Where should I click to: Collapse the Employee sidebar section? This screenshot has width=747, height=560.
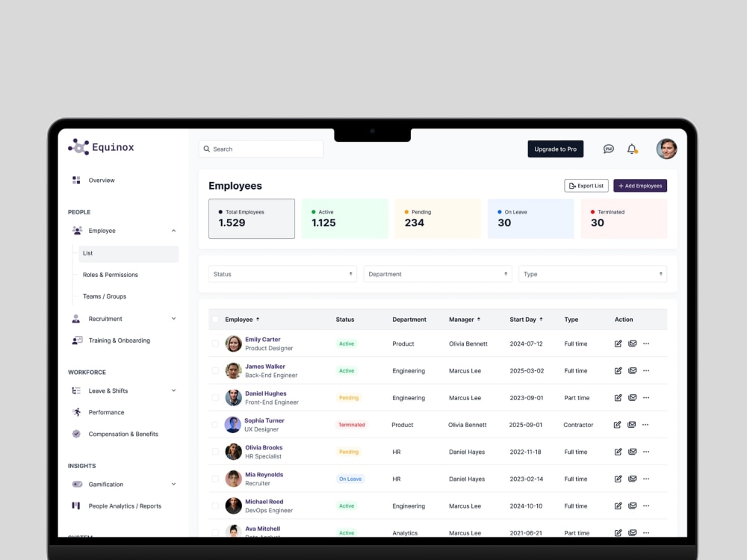[173, 231]
